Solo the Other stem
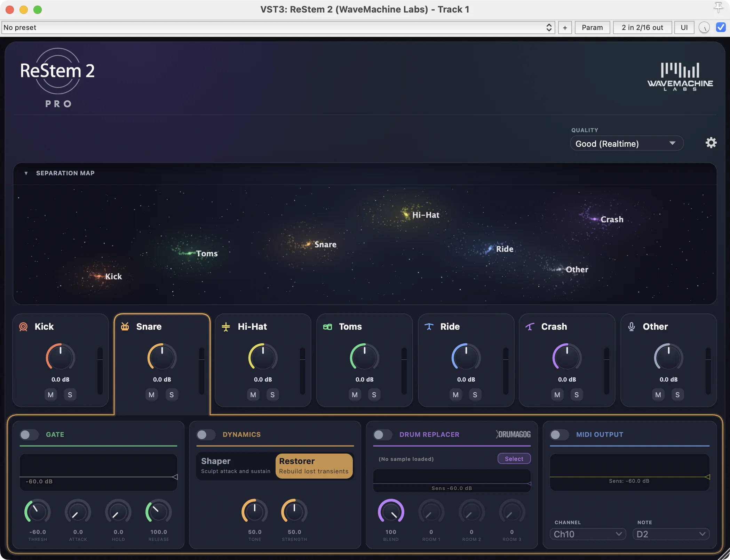The width and height of the screenshot is (730, 560). [677, 395]
